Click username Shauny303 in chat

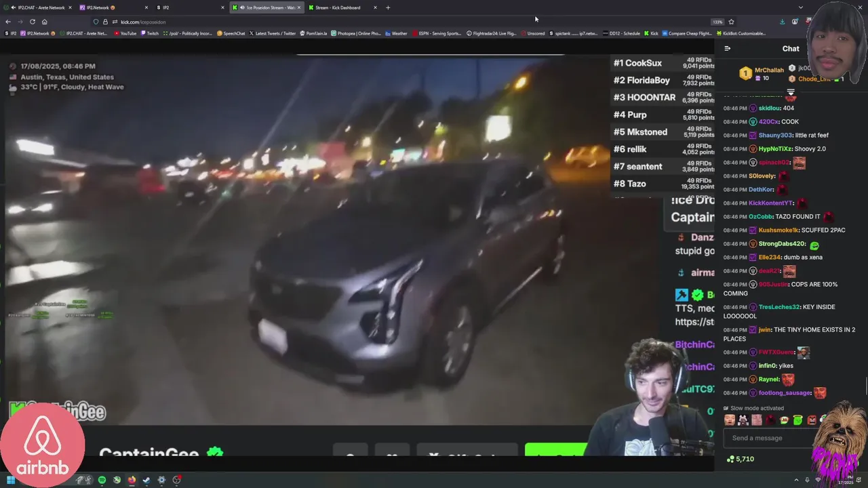coord(776,135)
